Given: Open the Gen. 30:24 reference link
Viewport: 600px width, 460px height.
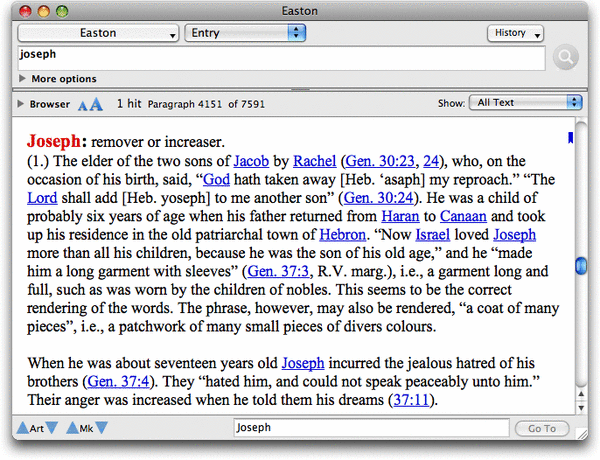Looking at the screenshot, I should click(378, 198).
